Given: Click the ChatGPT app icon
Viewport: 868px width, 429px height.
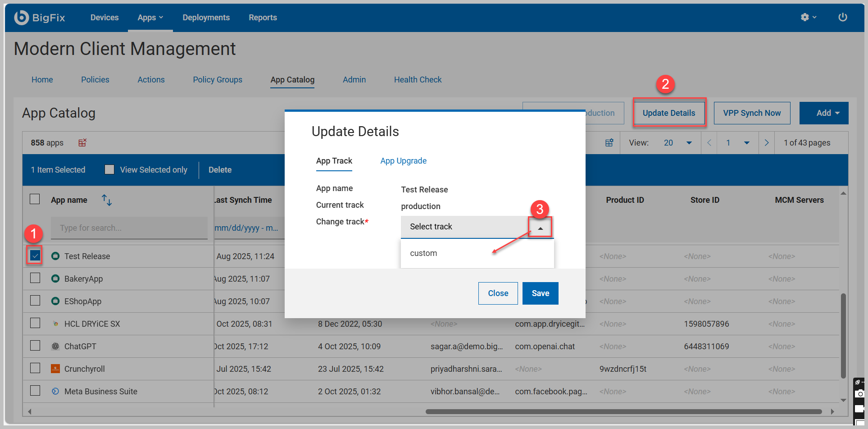Looking at the screenshot, I should coord(55,346).
